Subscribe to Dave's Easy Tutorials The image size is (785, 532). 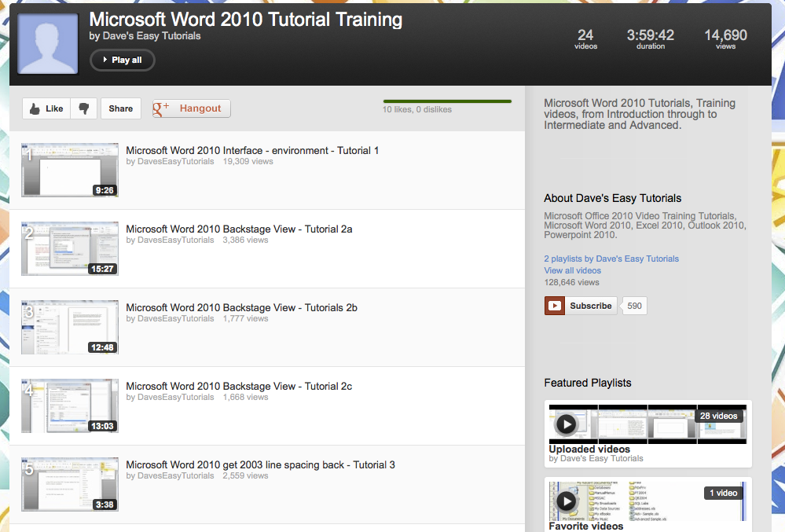pos(590,306)
